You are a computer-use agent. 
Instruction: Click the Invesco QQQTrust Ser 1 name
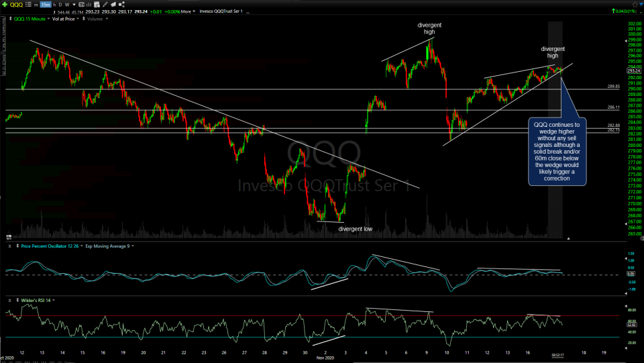(x=221, y=11)
